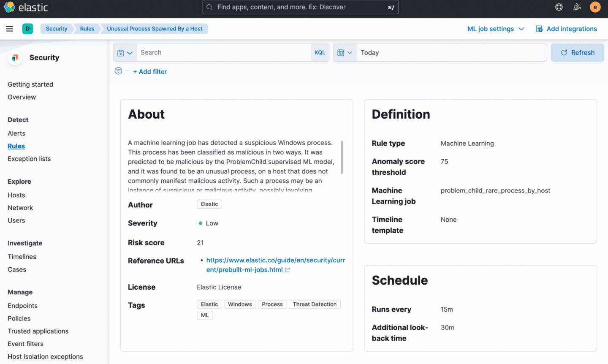Click the Security app logo in sidebar
Screen dimensions: 608x364
(x=15, y=58)
